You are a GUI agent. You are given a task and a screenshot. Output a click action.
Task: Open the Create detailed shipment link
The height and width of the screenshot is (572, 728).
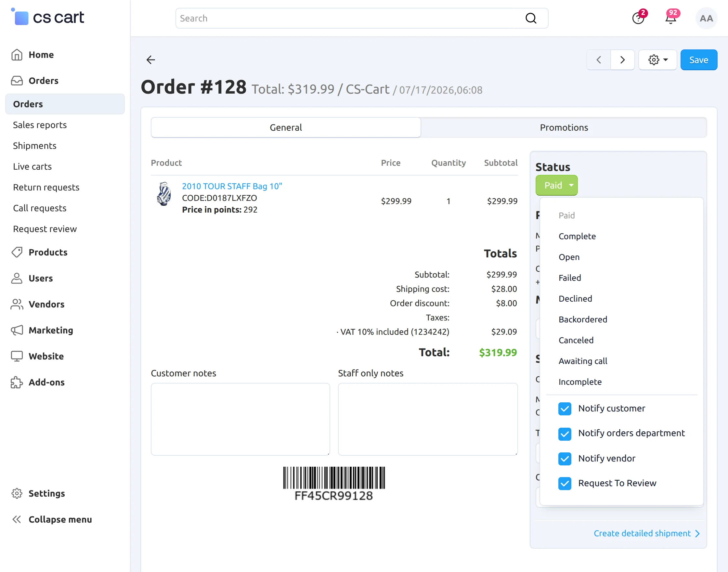click(x=642, y=533)
